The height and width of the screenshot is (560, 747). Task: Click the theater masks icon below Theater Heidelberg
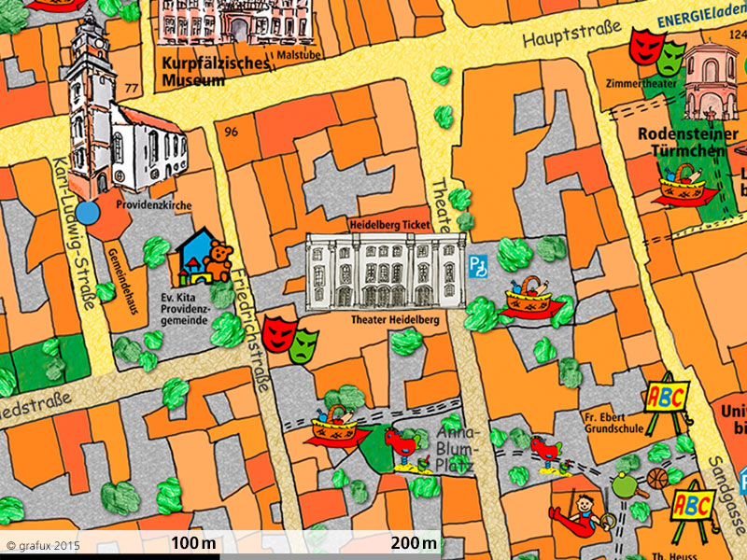point(289,340)
